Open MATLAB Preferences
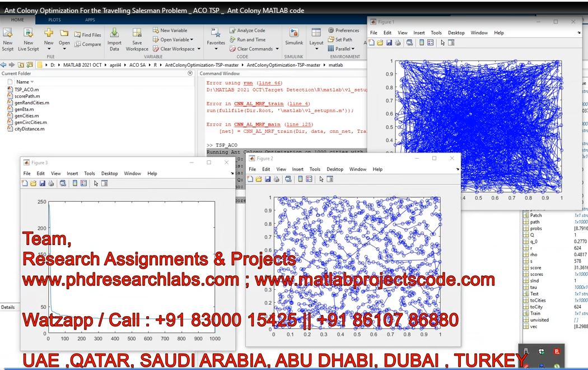The width and height of the screenshot is (588, 370). click(343, 30)
